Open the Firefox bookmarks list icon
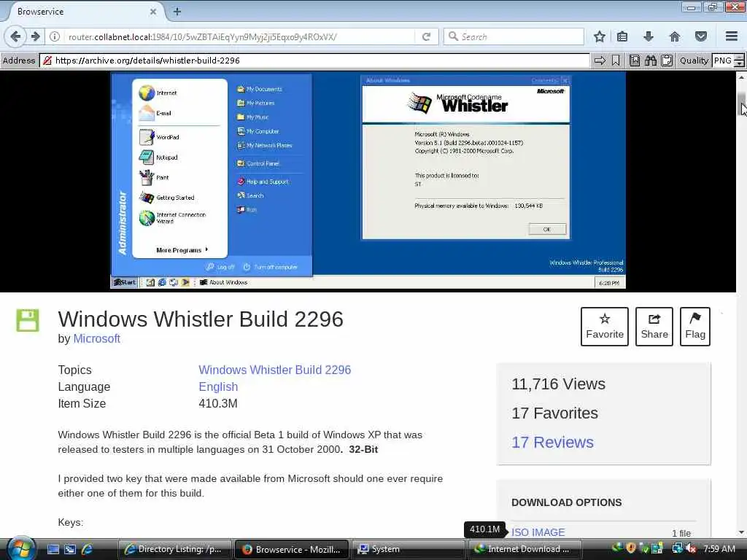 [622, 36]
